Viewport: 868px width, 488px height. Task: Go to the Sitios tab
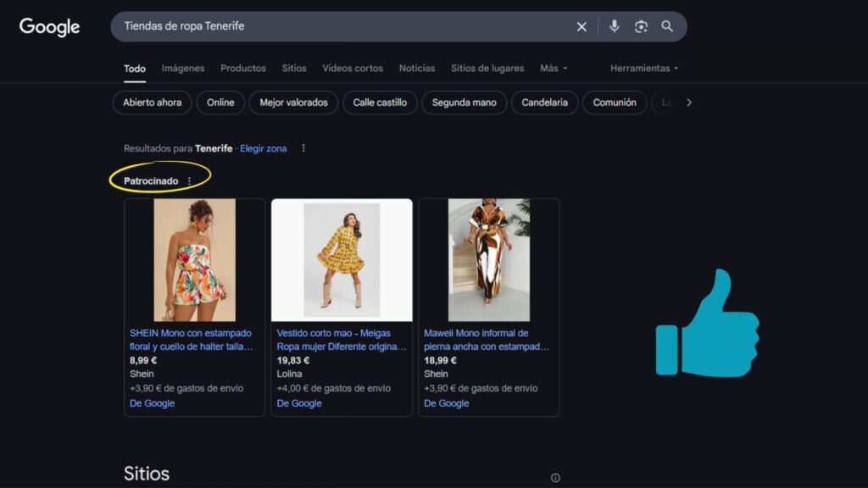pyautogui.click(x=294, y=68)
